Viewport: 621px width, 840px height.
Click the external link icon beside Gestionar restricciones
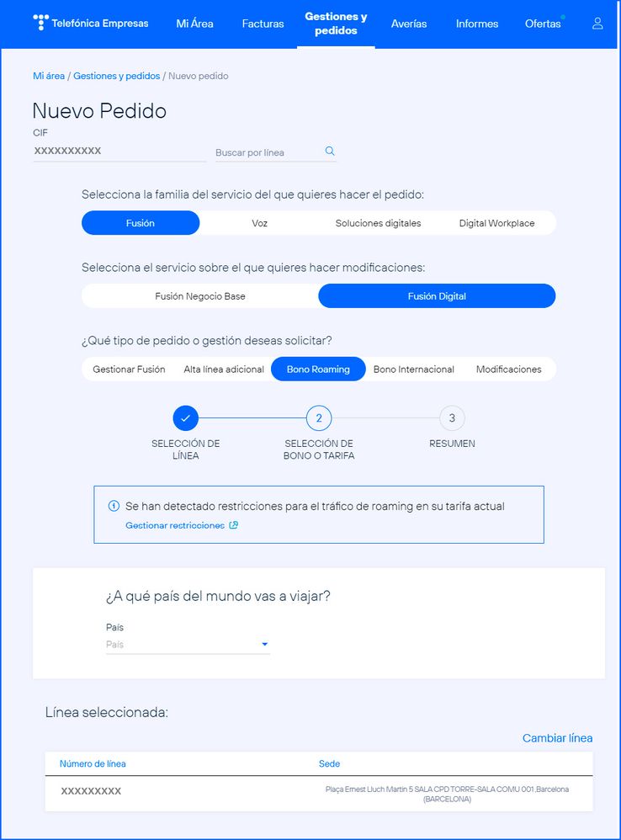pyautogui.click(x=234, y=525)
